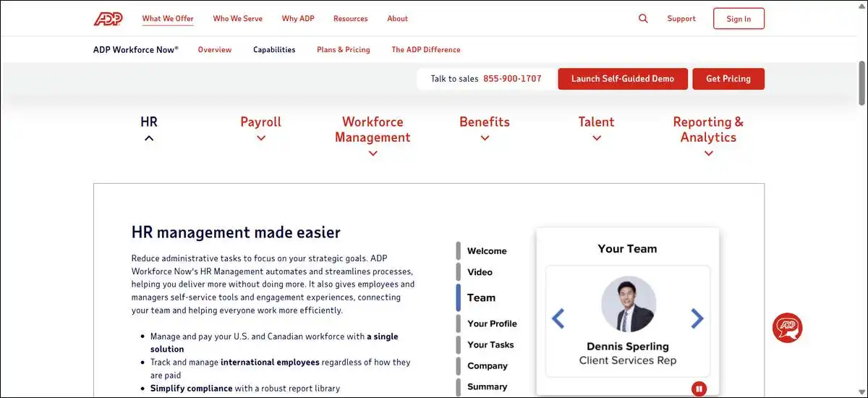Click 'Dennis Sperling' name text
Viewport: 868px width, 398px height.
pos(628,346)
